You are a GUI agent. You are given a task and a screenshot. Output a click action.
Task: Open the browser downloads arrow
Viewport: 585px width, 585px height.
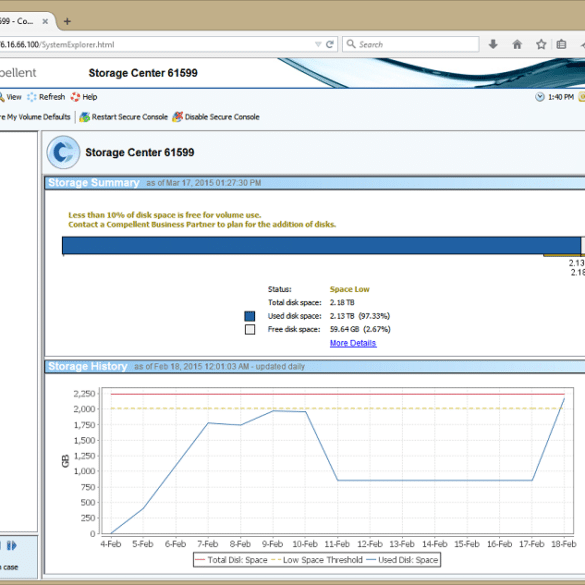pyautogui.click(x=493, y=44)
